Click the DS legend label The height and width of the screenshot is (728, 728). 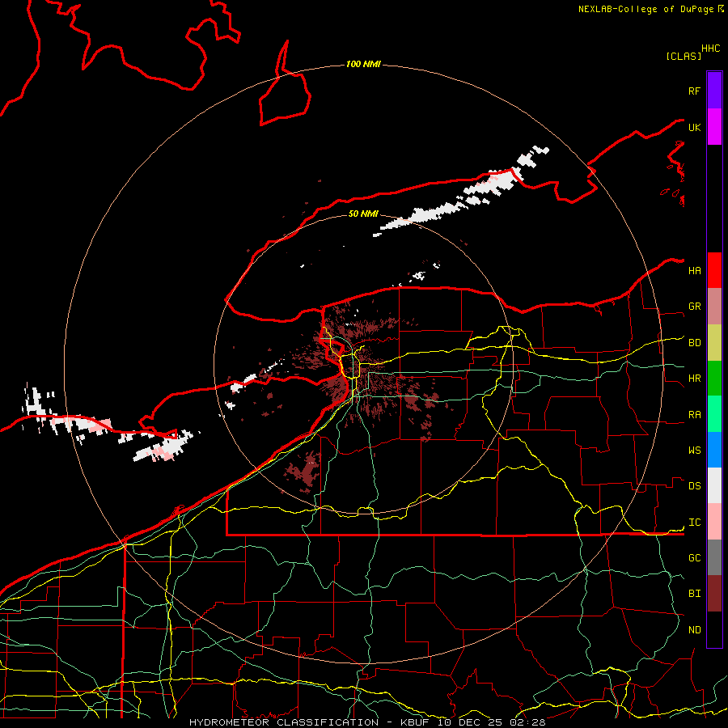coord(694,486)
